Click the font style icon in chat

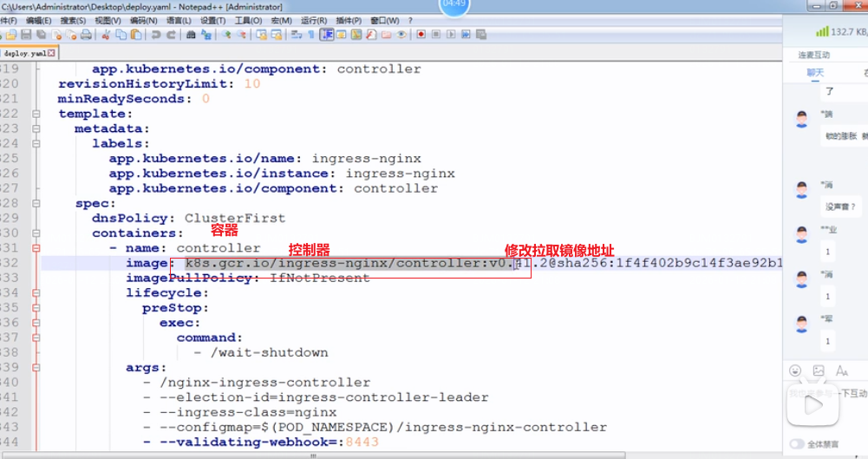tap(841, 370)
